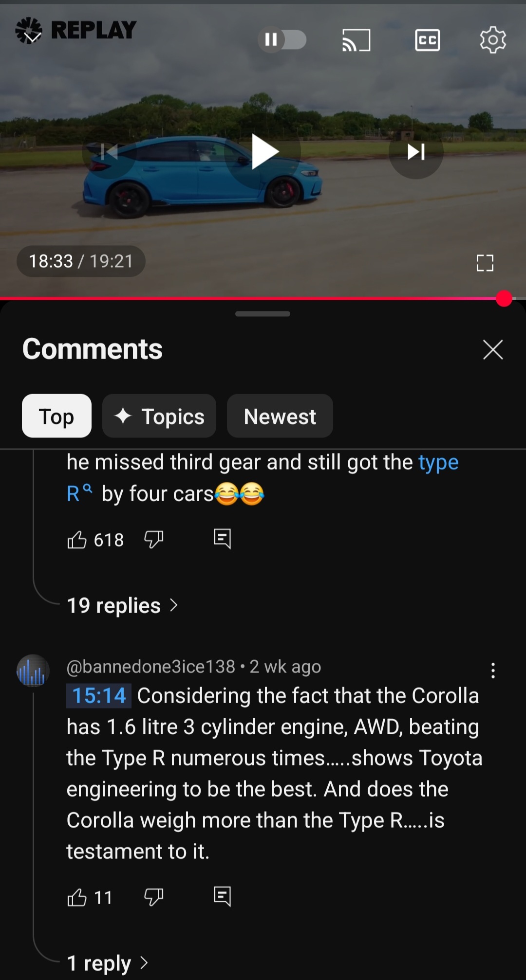Screen dimensions: 526x980
Task: Turn on closed captions
Action: coord(427,40)
